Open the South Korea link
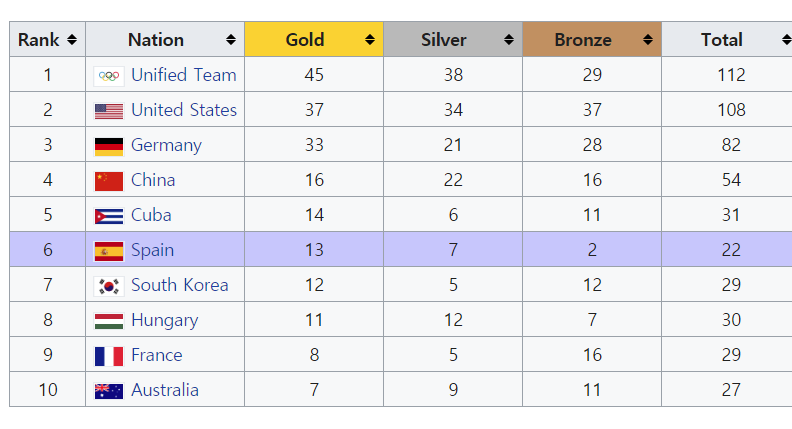The width and height of the screenshot is (792, 429). point(180,285)
